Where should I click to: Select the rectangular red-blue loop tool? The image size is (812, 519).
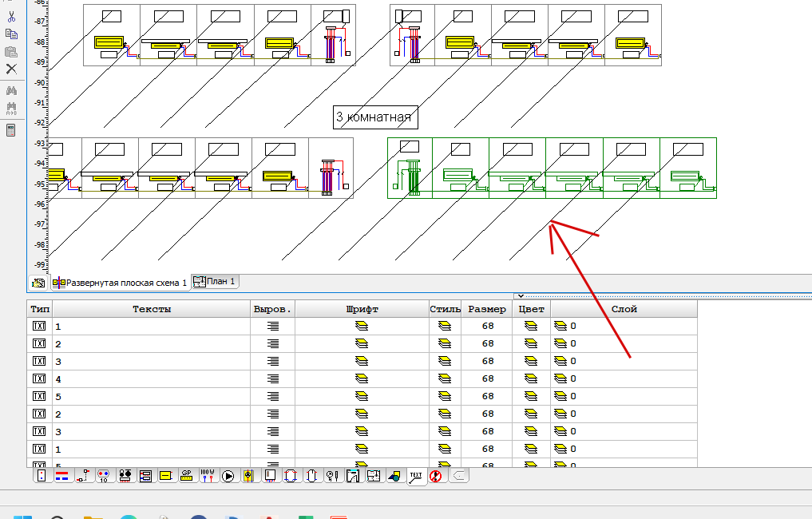pos(290,476)
